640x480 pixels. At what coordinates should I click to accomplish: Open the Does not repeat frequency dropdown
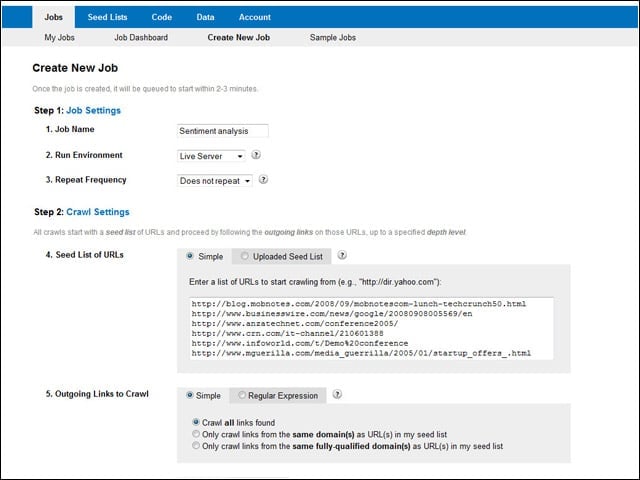[x=215, y=181]
